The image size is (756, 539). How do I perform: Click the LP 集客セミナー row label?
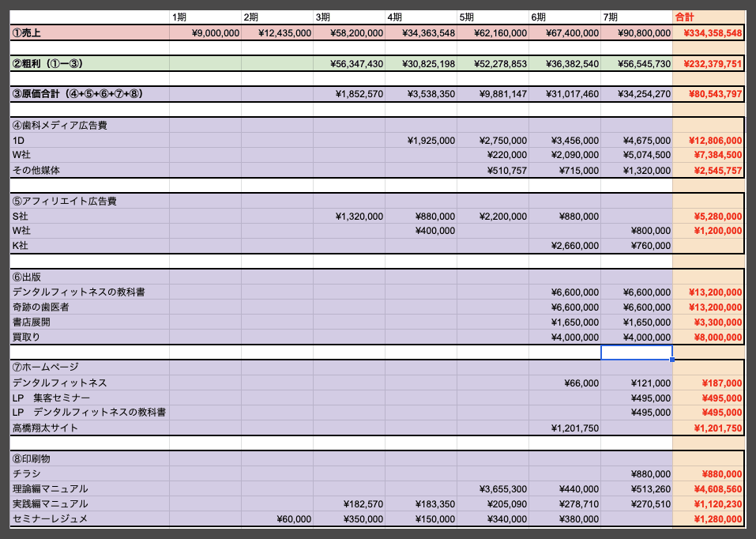[90, 398]
